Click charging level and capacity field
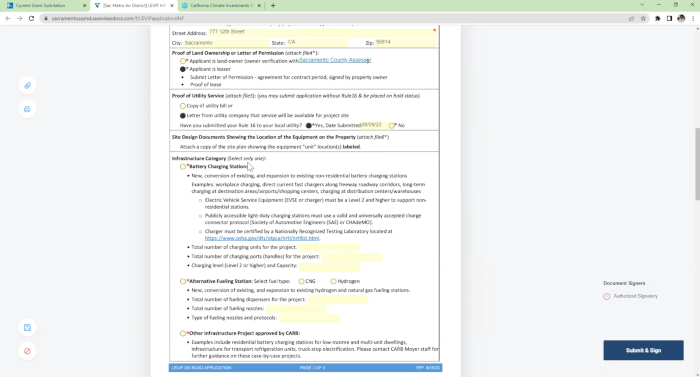 329,266
